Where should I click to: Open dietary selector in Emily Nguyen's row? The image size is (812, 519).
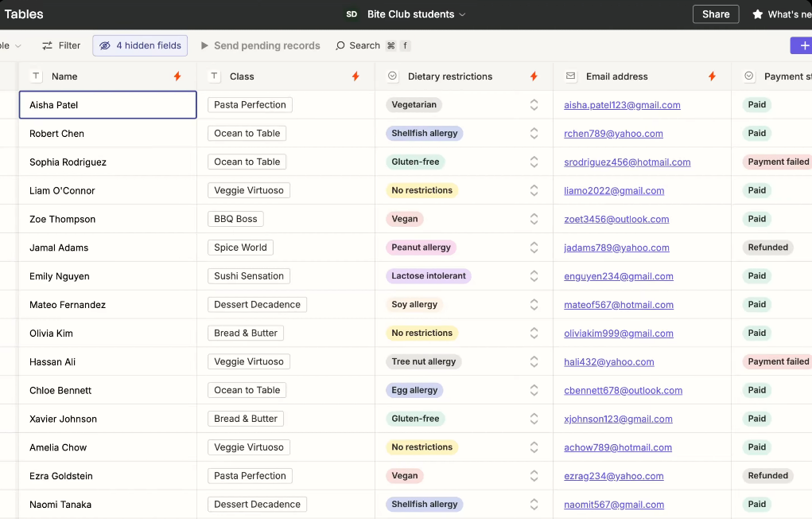coord(534,276)
